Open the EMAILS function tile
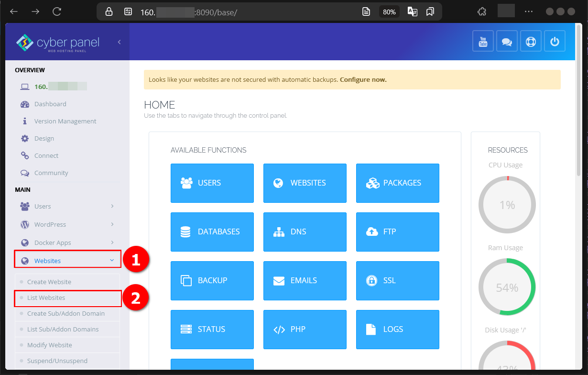This screenshot has width=588, height=375. (305, 280)
